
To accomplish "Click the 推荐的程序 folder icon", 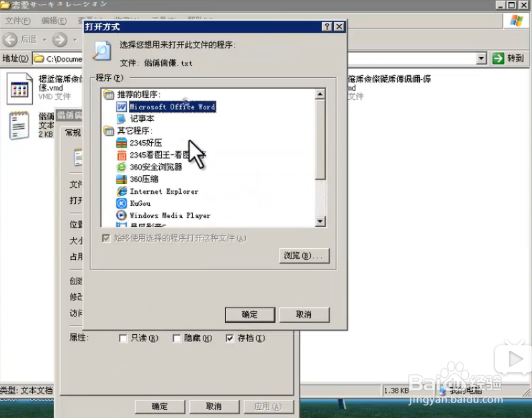I will click(x=109, y=94).
